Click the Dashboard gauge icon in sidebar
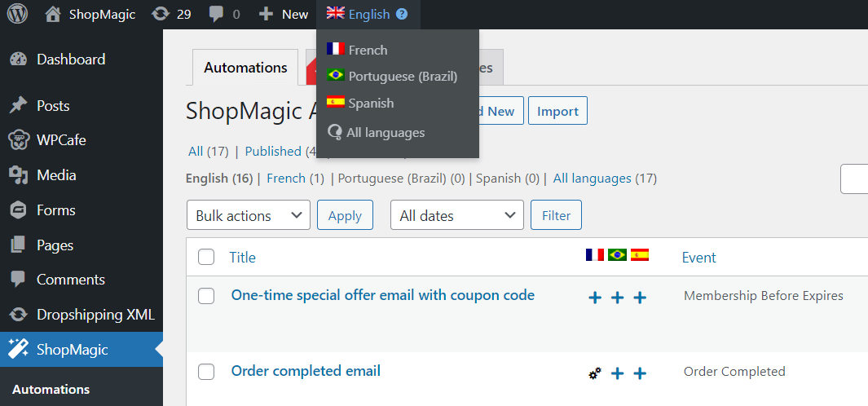The image size is (868, 406). coord(18,60)
